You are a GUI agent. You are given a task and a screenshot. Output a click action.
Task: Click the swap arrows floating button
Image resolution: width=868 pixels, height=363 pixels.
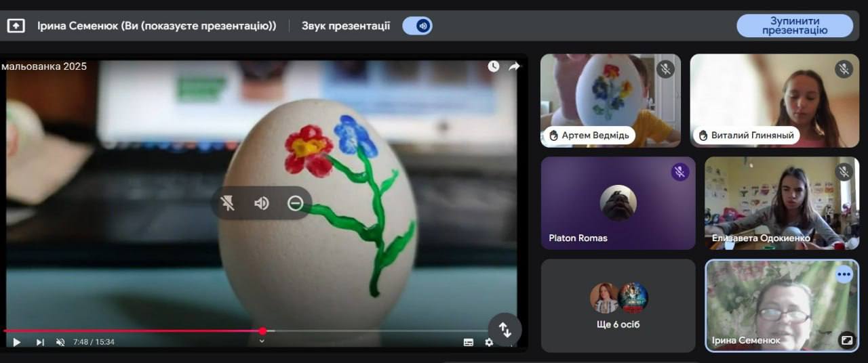coord(505,330)
